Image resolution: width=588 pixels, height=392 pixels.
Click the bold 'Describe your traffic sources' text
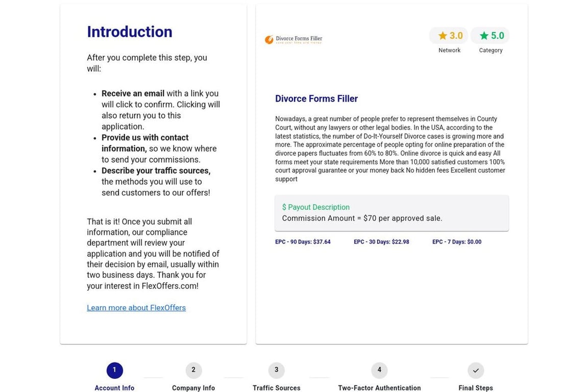pyautogui.click(x=156, y=170)
